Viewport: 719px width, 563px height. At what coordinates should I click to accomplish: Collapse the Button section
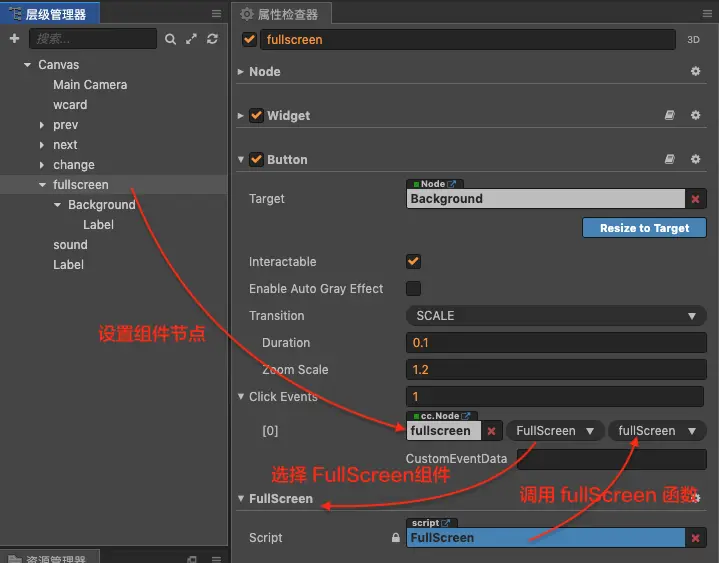(x=241, y=160)
